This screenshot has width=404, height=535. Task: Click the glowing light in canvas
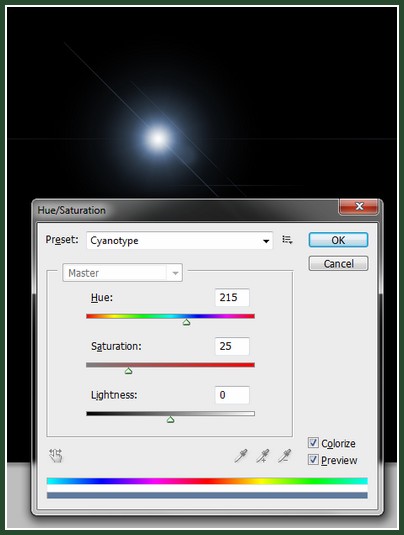[x=158, y=138]
